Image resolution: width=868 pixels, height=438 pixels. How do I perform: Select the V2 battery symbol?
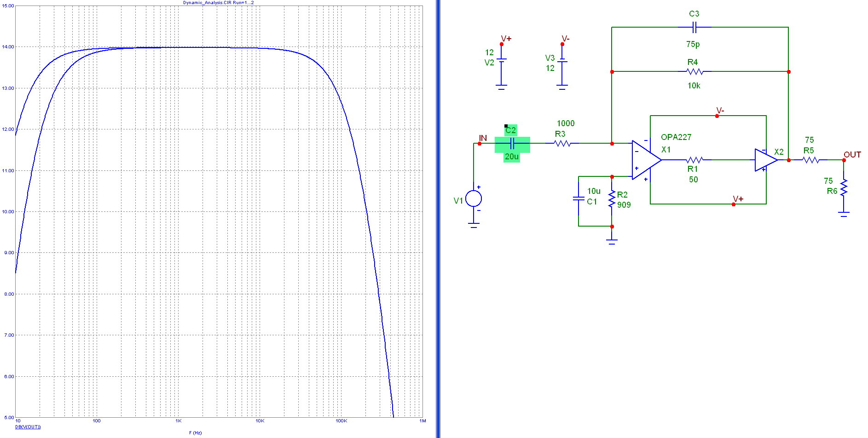[501, 60]
